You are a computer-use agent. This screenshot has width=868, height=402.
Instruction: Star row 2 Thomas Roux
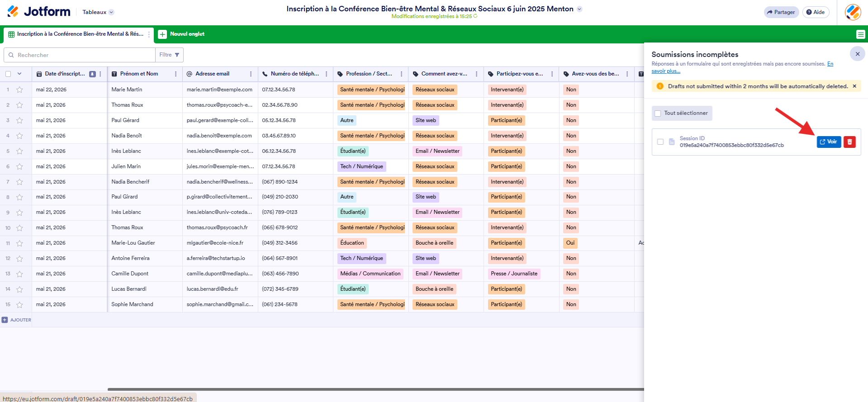19,105
